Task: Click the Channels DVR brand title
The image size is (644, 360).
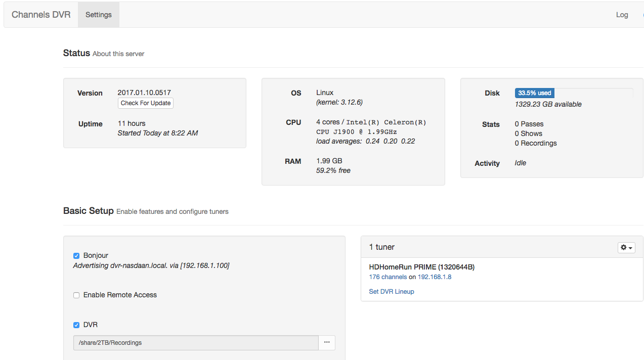Action: [x=41, y=15]
